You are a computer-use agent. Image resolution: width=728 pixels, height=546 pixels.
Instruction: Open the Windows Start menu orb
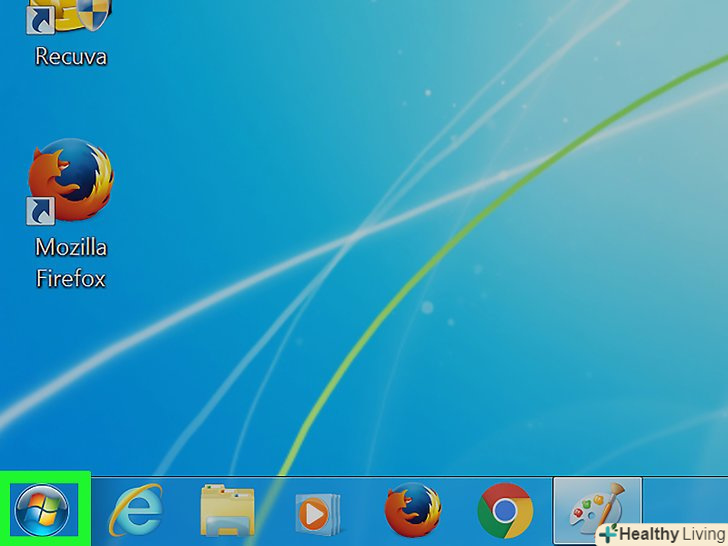tap(42, 511)
